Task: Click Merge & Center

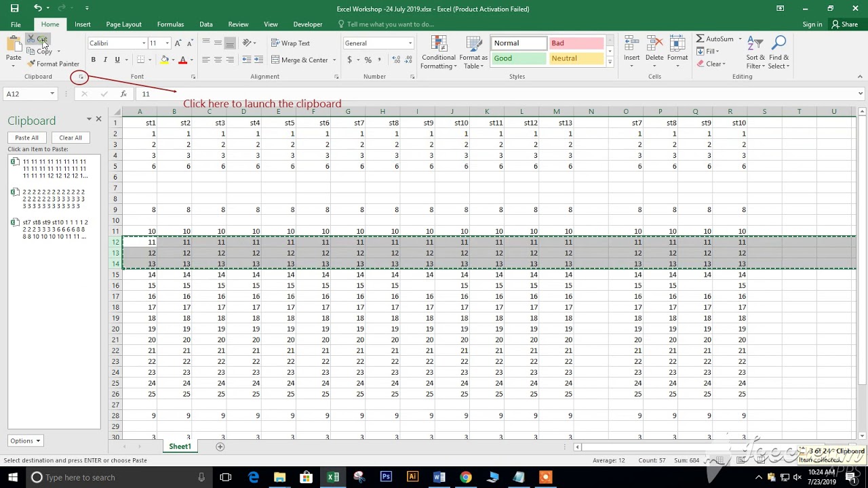Action: click(x=300, y=60)
